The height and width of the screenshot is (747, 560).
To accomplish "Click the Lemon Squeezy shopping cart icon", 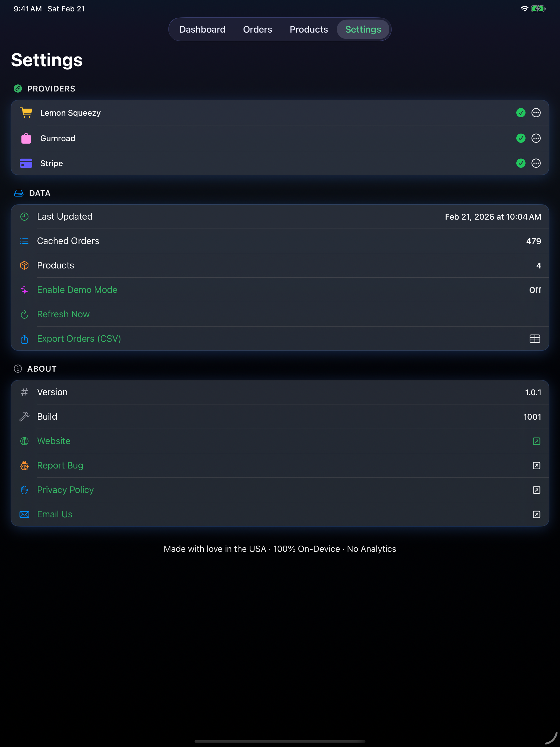I will (26, 113).
